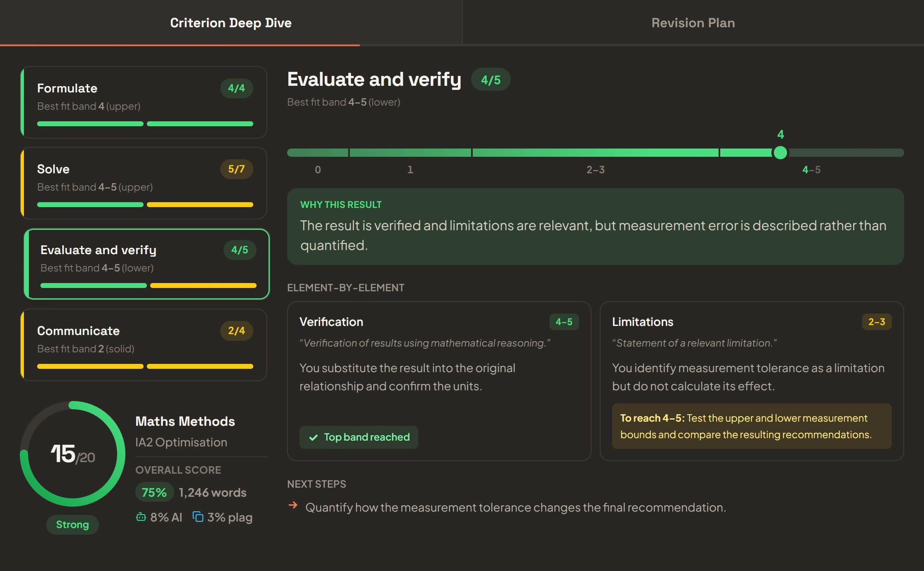Click the score marker on the band slider
Screen dimensions: 924x571
[x=780, y=153]
